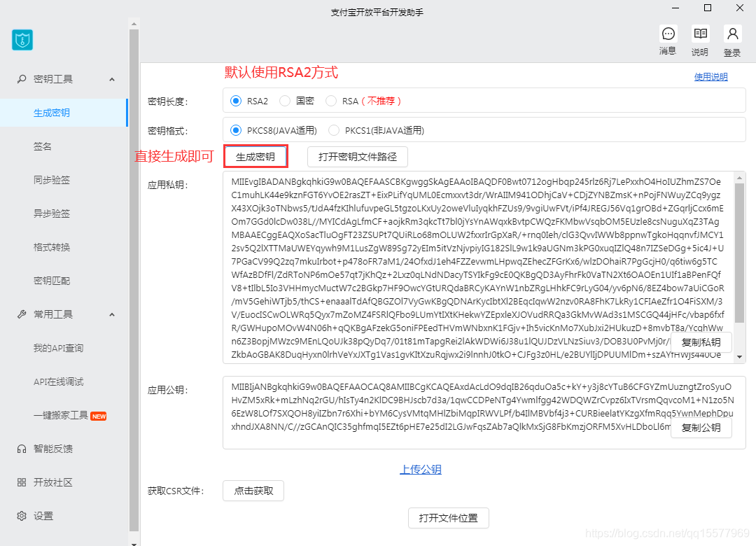Click the private key scrollbar thumb
The image size is (756, 546).
[x=740, y=253]
